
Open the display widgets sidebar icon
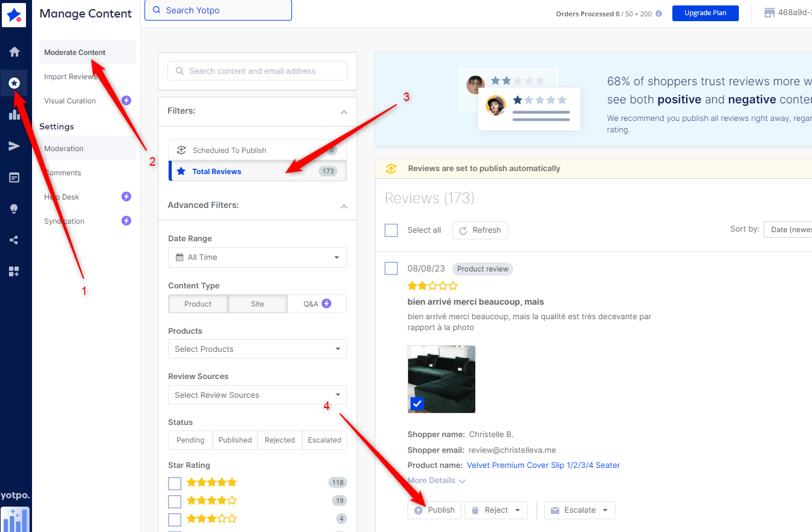coord(15,177)
